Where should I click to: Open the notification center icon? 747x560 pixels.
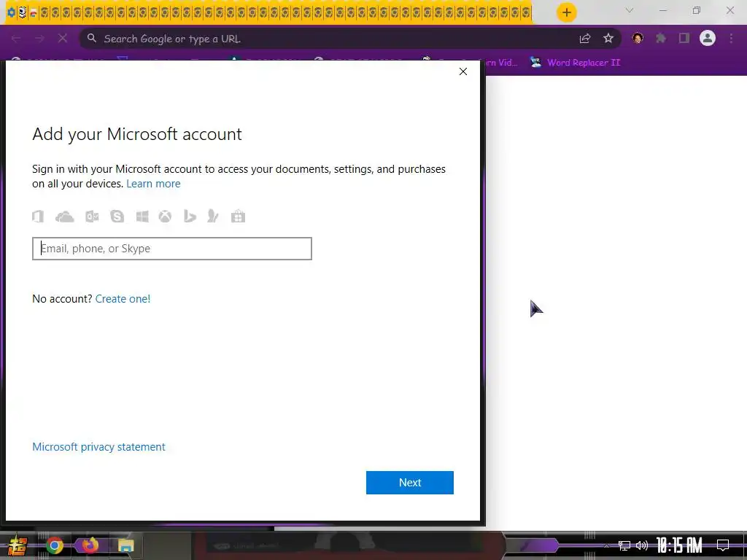click(x=723, y=545)
